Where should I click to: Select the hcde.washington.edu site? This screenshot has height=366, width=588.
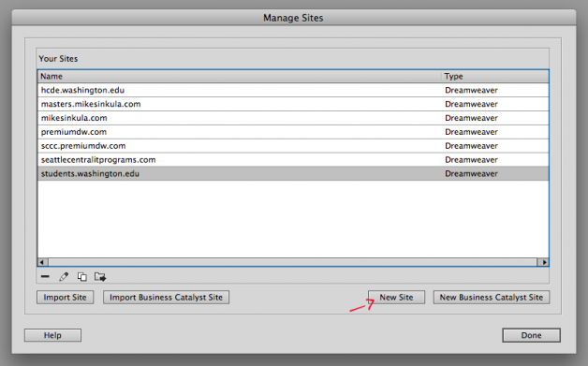click(293, 90)
